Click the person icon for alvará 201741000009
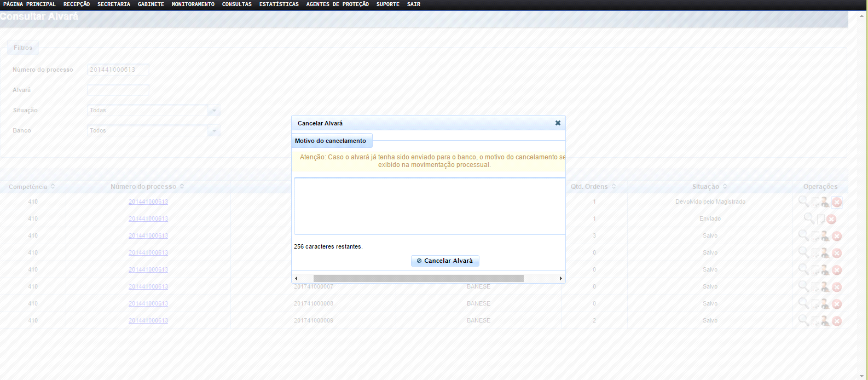 pyautogui.click(x=825, y=320)
